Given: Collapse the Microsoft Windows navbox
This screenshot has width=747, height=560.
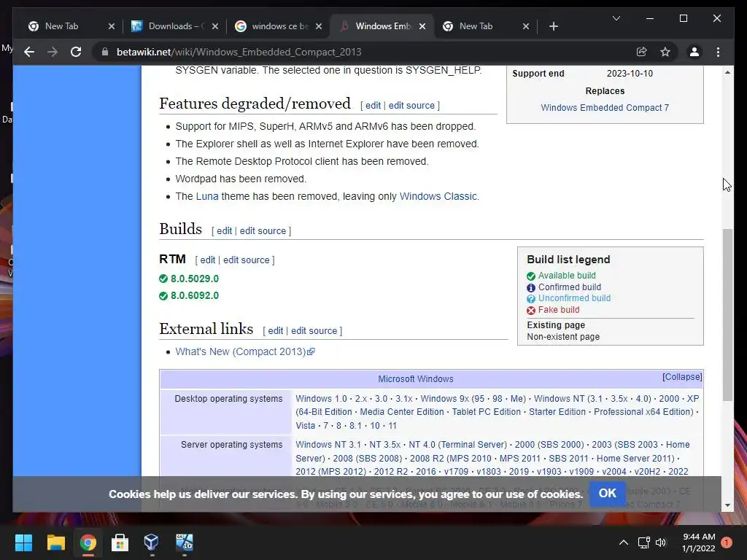Looking at the screenshot, I should (x=682, y=377).
